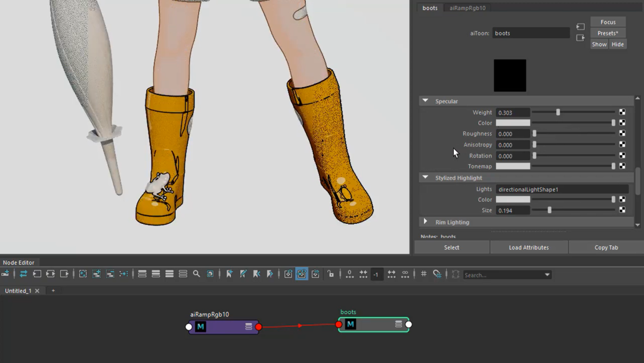The height and width of the screenshot is (363, 644).
Task: Click the lock icon in Node Editor toolbar
Action: [x=330, y=274]
